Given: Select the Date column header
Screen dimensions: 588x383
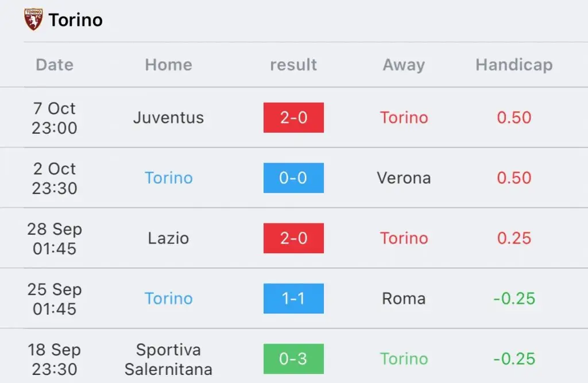Looking at the screenshot, I should (55, 65).
